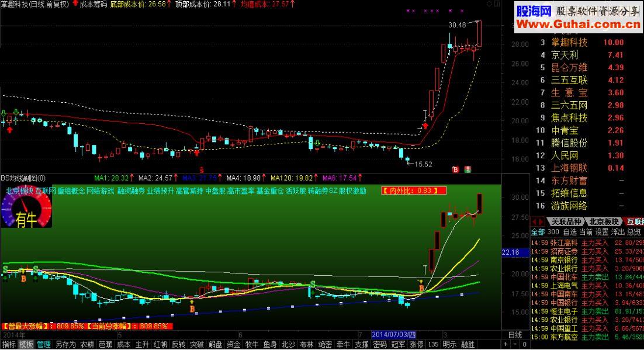Click the 融资融券 concept tag
The image size is (644, 350).
tap(131, 191)
